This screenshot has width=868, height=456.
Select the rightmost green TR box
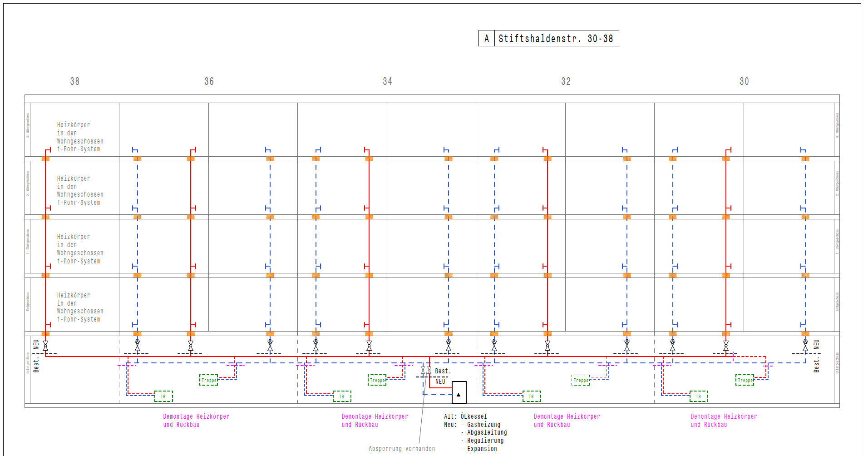pyautogui.click(x=698, y=397)
